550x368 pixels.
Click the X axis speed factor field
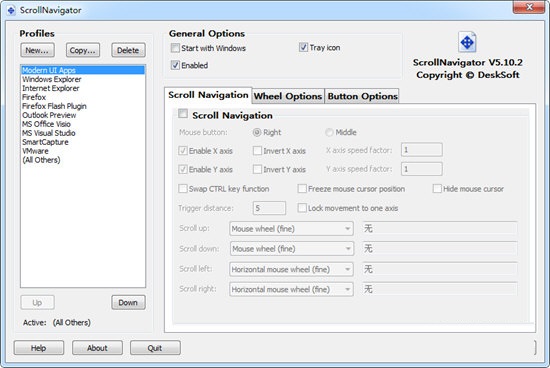point(422,150)
